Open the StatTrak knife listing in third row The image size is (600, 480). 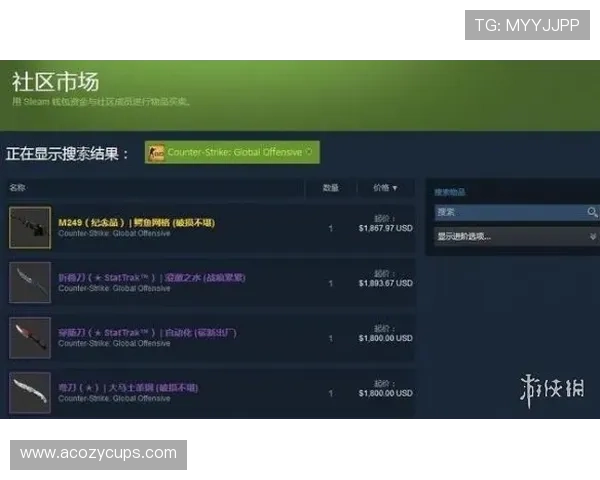(x=147, y=333)
